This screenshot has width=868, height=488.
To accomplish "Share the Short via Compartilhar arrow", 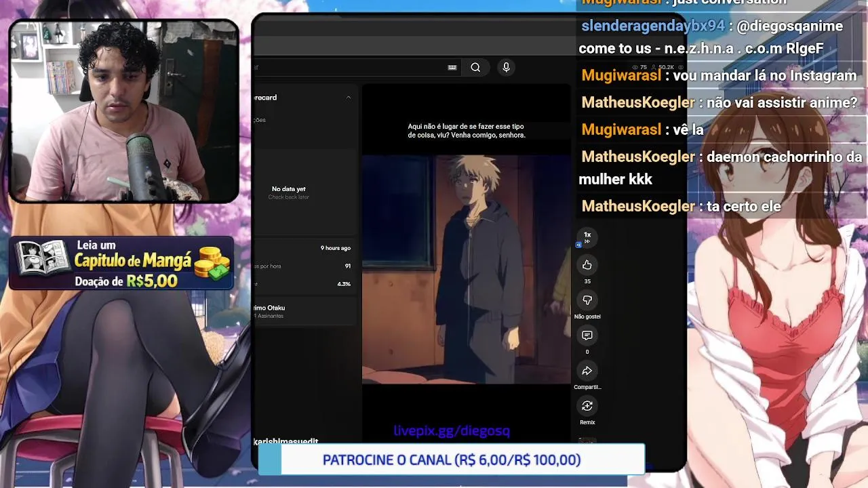I will pyautogui.click(x=587, y=371).
